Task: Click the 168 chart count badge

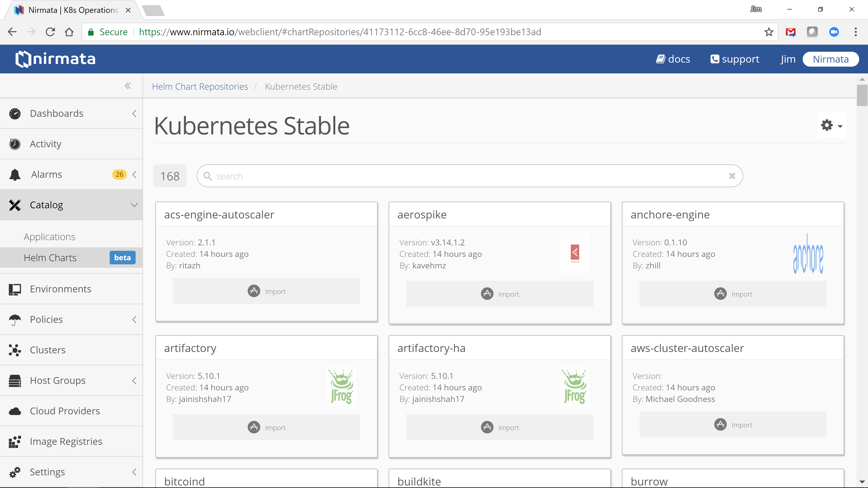Action: 170,176
